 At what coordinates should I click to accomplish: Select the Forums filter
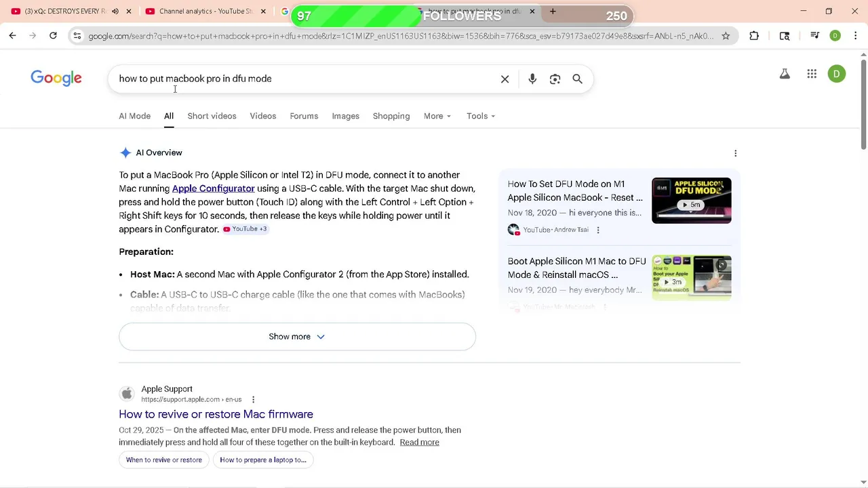(304, 116)
